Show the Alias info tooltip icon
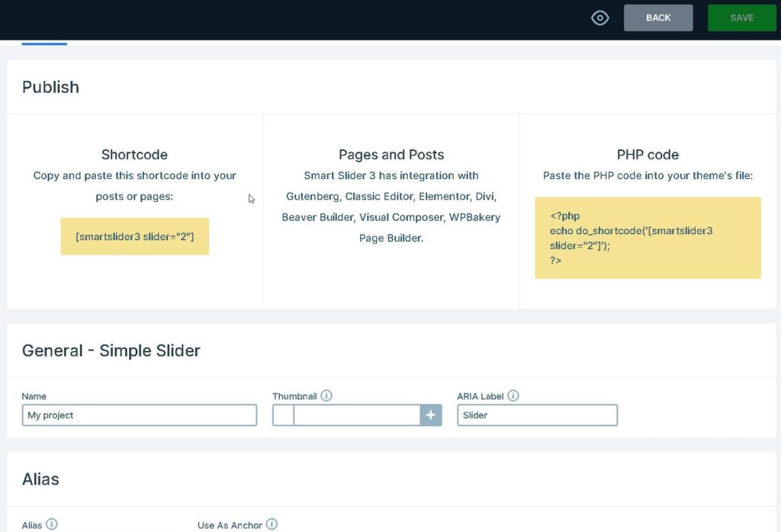This screenshot has width=781, height=532. tap(52, 524)
